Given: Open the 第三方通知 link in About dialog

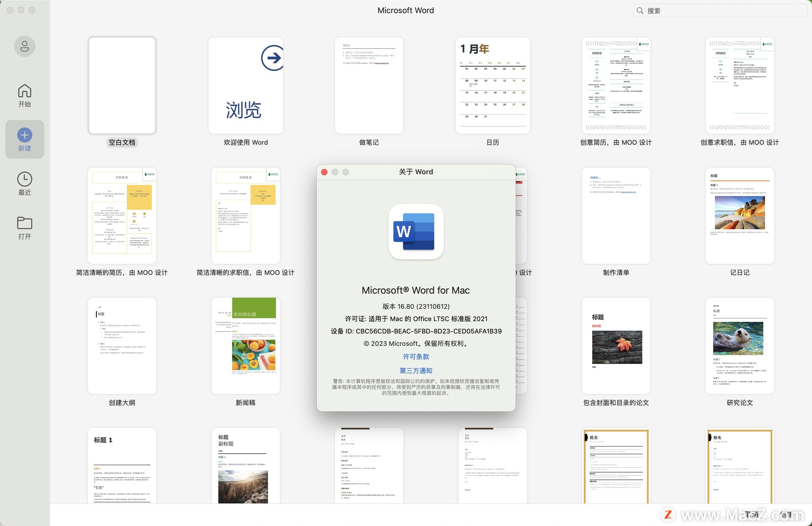Looking at the screenshot, I should 416,371.
